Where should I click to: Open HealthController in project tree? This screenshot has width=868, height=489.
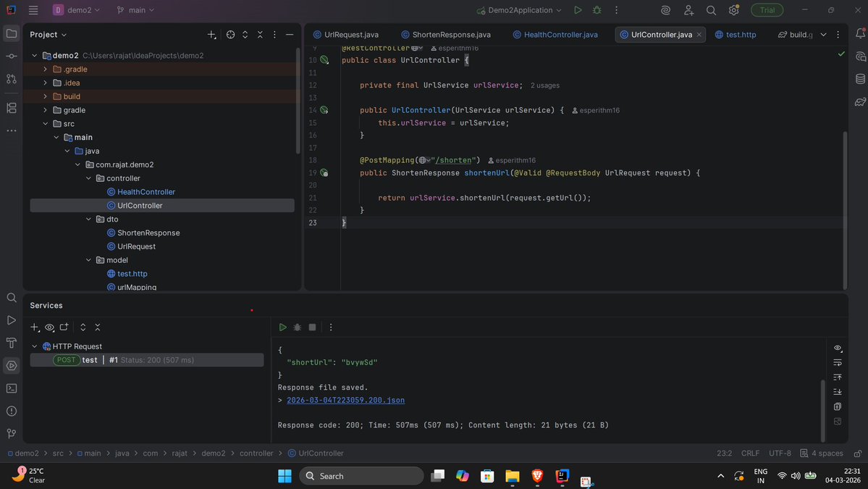(x=146, y=191)
